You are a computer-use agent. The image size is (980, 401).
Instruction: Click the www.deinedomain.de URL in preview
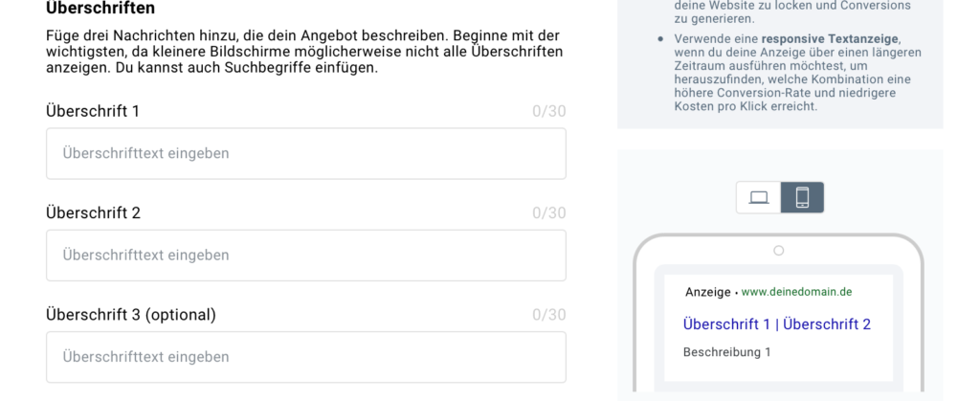(x=797, y=292)
